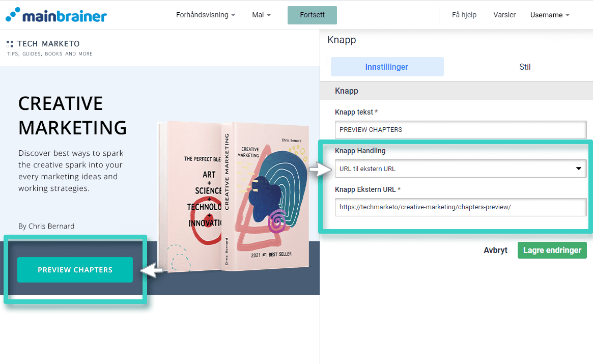Click the Knapp Ekstern URL field
Viewport: 593px width, 364px height.
coord(460,207)
